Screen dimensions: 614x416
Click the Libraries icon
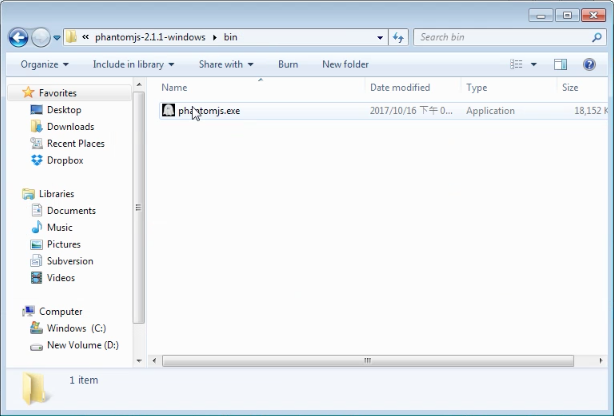coord(28,194)
